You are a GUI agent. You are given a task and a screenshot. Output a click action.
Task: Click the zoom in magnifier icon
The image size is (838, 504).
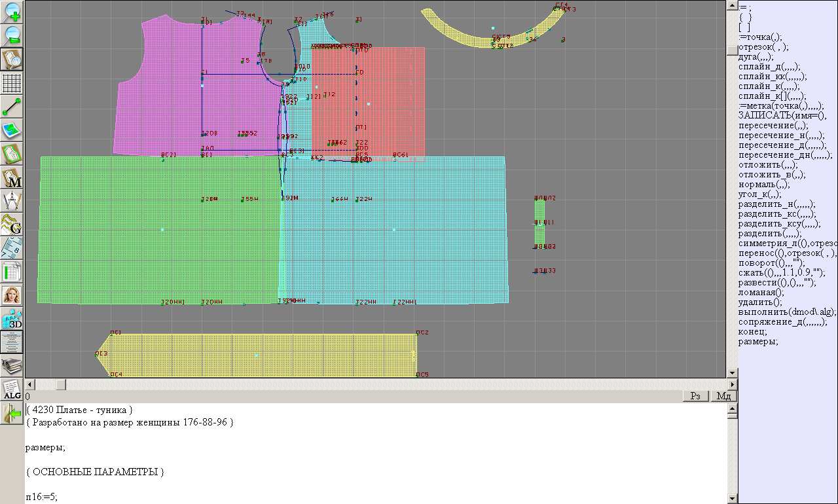12,12
